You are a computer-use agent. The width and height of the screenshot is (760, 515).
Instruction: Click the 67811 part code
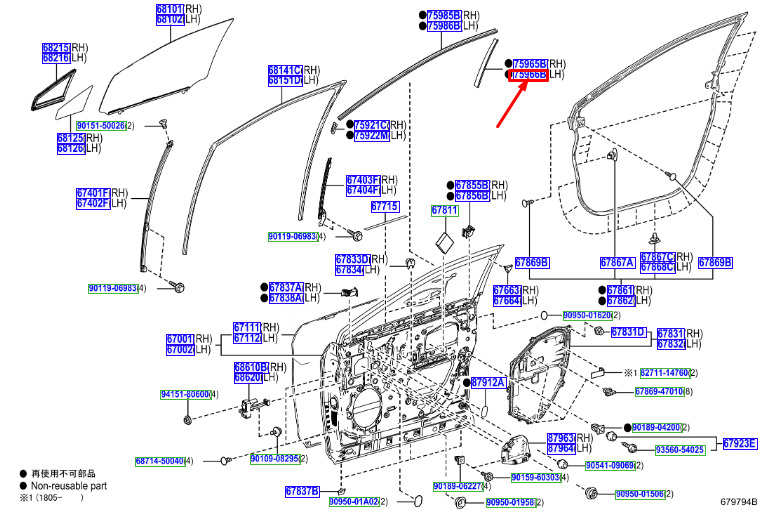coord(444,211)
